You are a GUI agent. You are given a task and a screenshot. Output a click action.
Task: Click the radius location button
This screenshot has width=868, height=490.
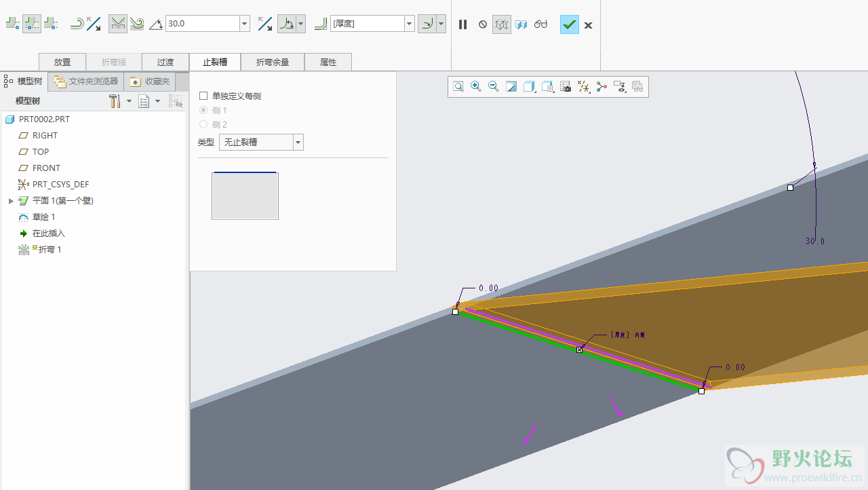pos(427,24)
